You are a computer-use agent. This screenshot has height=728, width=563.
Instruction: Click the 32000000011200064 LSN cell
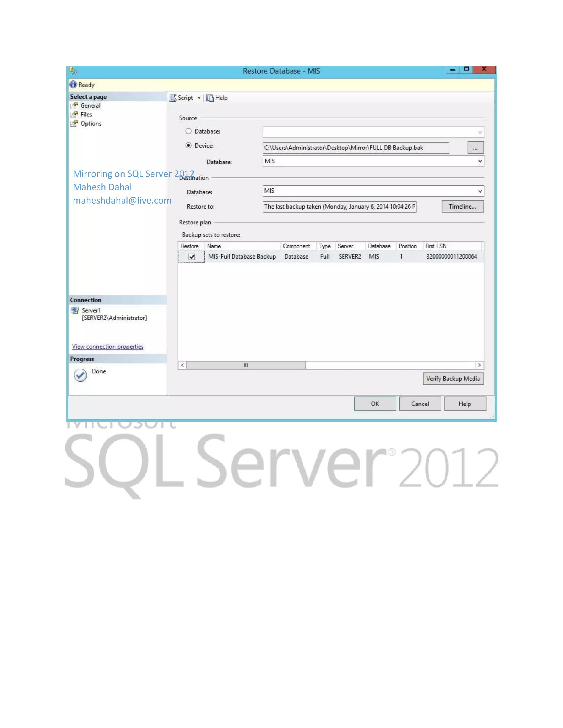[451, 257]
